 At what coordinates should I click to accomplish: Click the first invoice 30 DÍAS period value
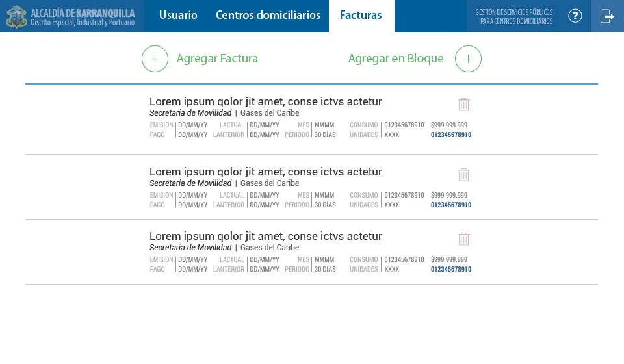pos(325,135)
